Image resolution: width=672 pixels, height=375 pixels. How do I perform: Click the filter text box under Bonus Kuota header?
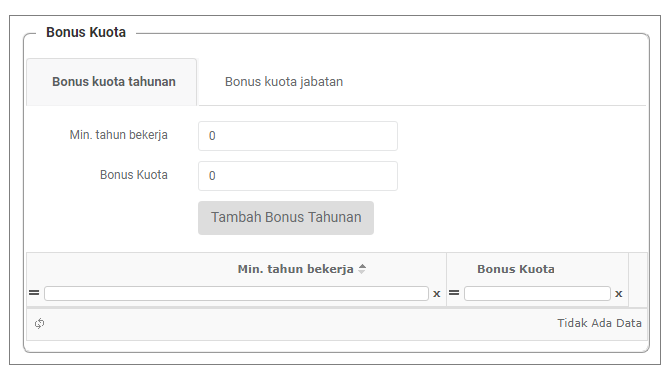pyautogui.click(x=537, y=294)
